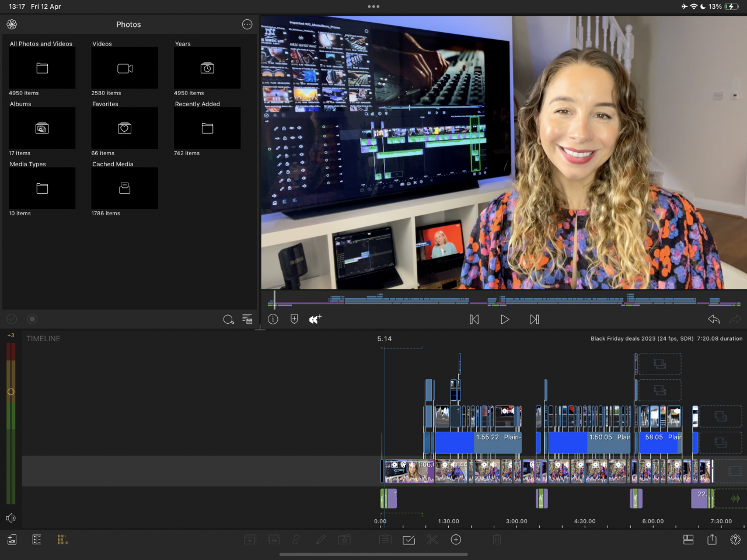Image resolution: width=747 pixels, height=560 pixels.
Task: Open the All Photos and Videos folder
Action: (x=42, y=68)
